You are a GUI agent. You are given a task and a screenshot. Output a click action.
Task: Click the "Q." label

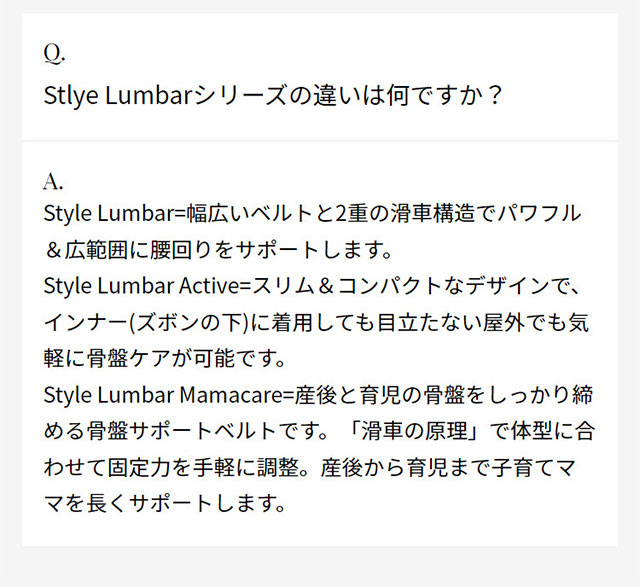pos(55,53)
